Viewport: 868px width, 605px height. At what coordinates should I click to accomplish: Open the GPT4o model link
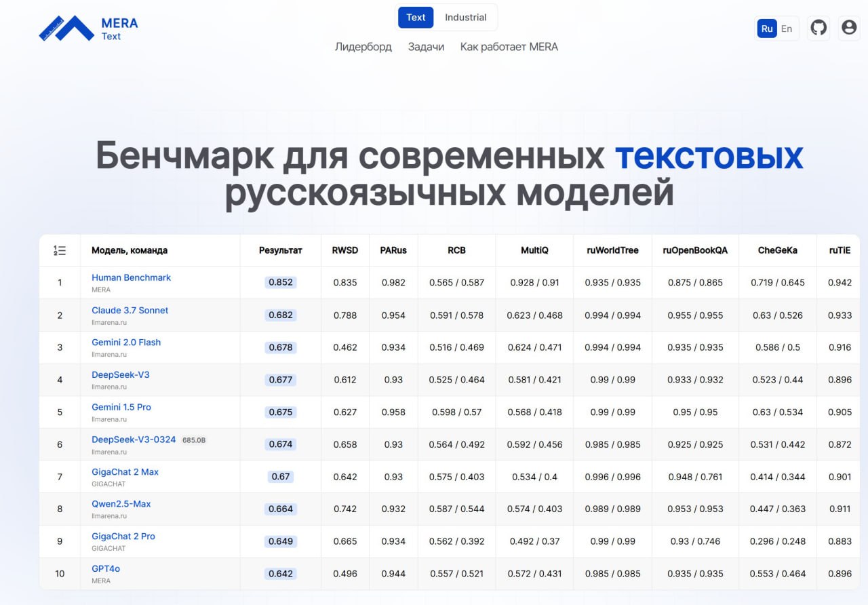tap(106, 568)
